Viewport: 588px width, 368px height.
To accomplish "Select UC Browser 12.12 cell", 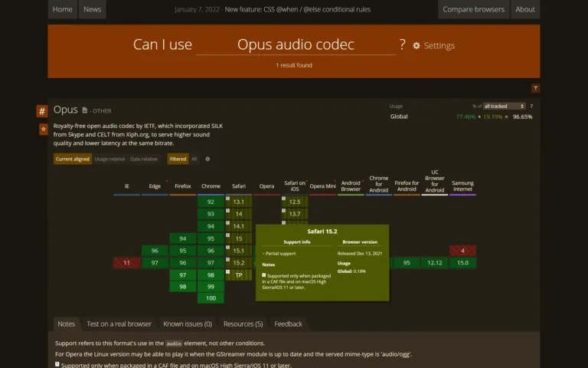I will click(435, 263).
